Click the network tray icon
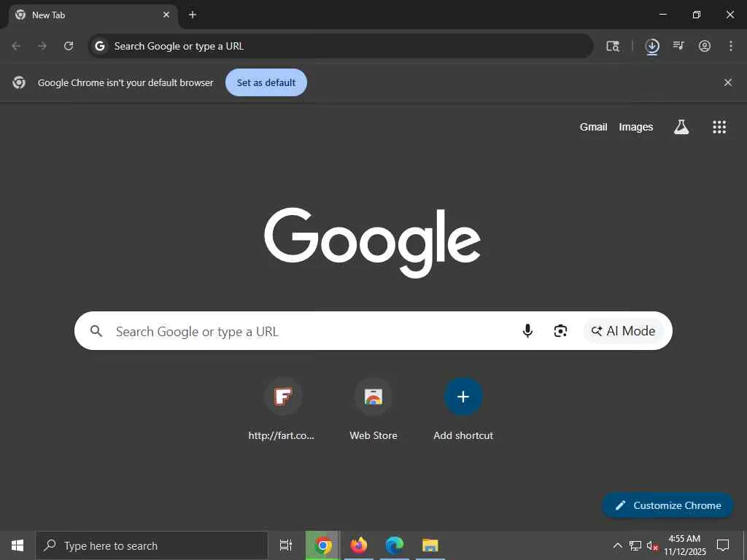 (635, 545)
